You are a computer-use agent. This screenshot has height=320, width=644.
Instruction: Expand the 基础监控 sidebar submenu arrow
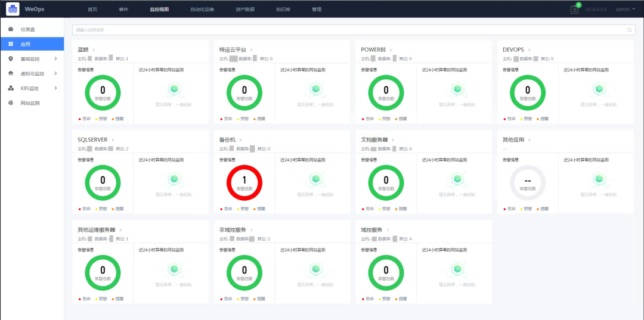(x=55, y=58)
